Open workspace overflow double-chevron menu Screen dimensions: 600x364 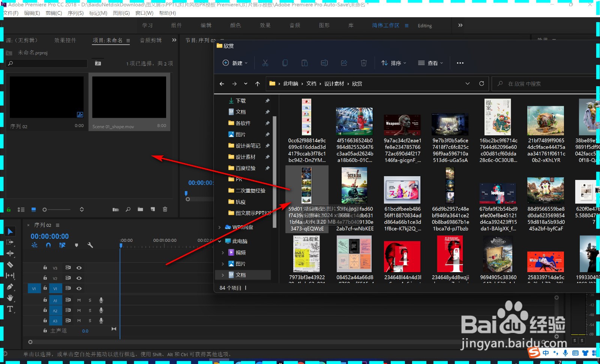(x=460, y=25)
